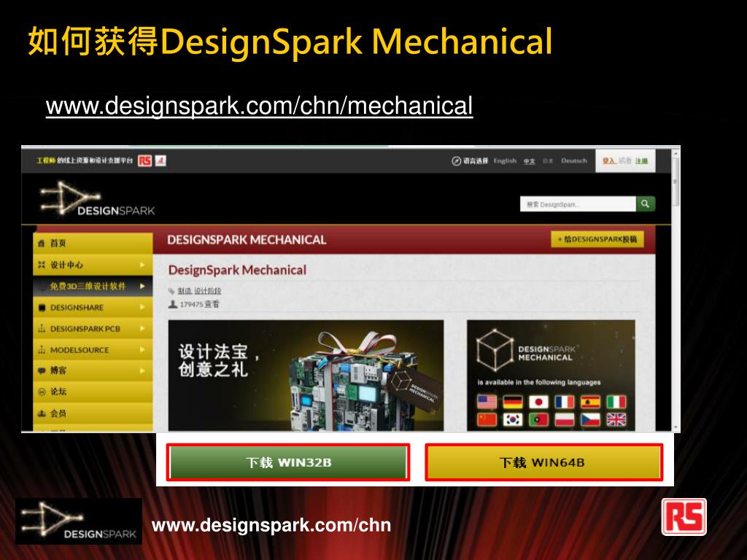Click the Italian flag icon
The image size is (747, 560).
616,402
